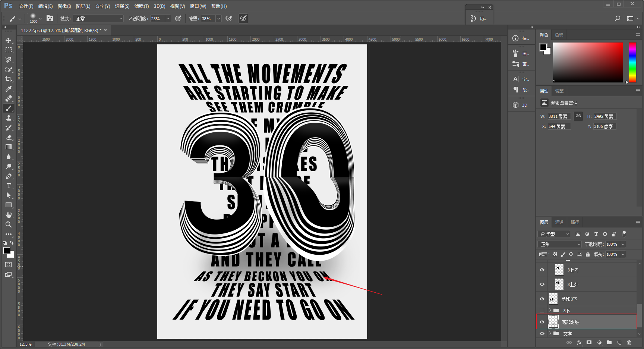Expand the 文字 layer group

[550, 334]
